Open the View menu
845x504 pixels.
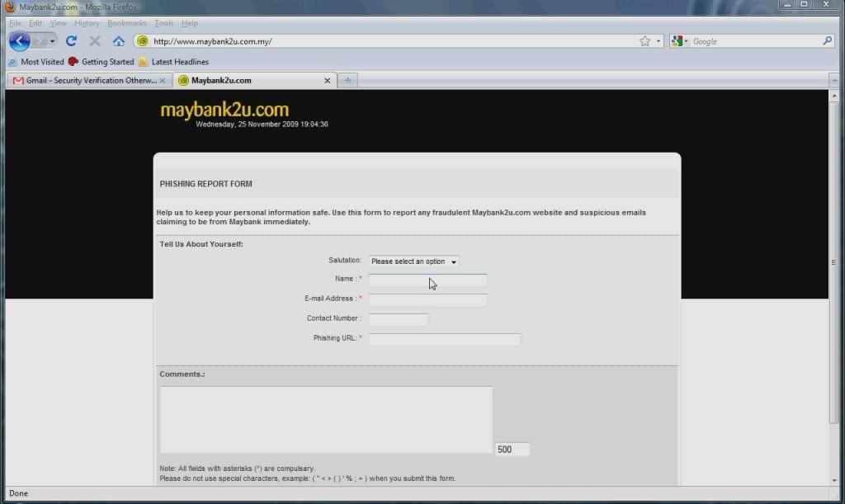click(58, 23)
